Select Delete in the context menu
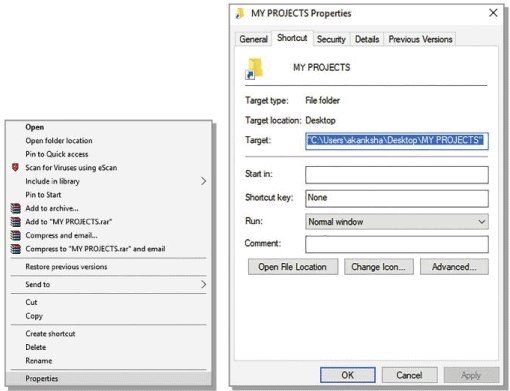The width and height of the screenshot is (510, 391). (x=108, y=347)
